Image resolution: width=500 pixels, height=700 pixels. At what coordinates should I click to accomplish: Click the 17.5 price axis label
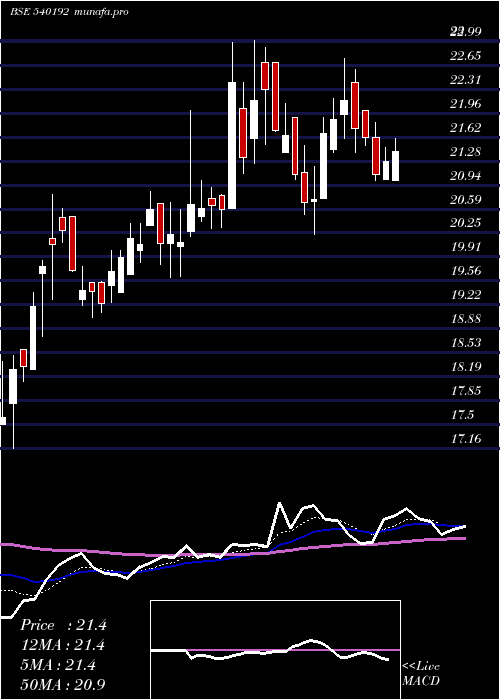pos(462,415)
